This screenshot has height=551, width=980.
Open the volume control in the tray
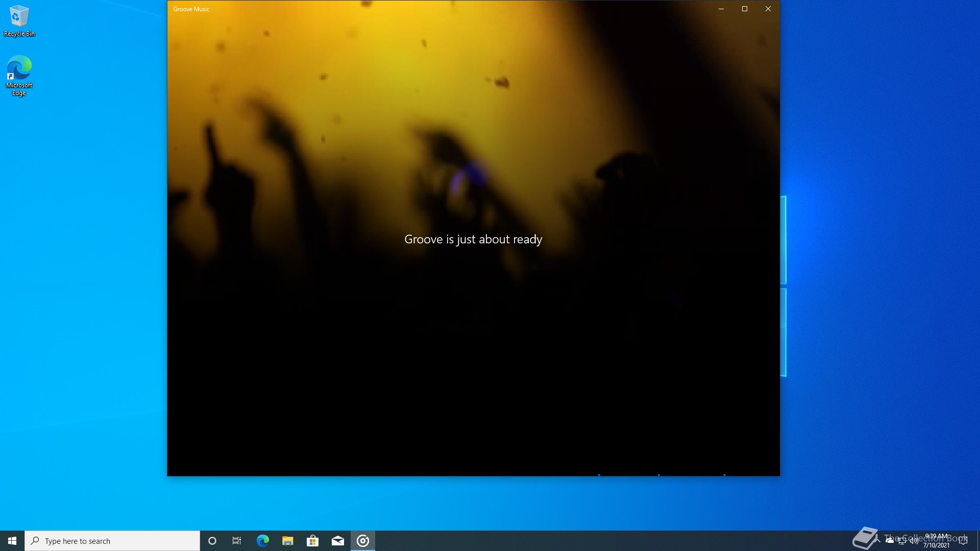914,540
